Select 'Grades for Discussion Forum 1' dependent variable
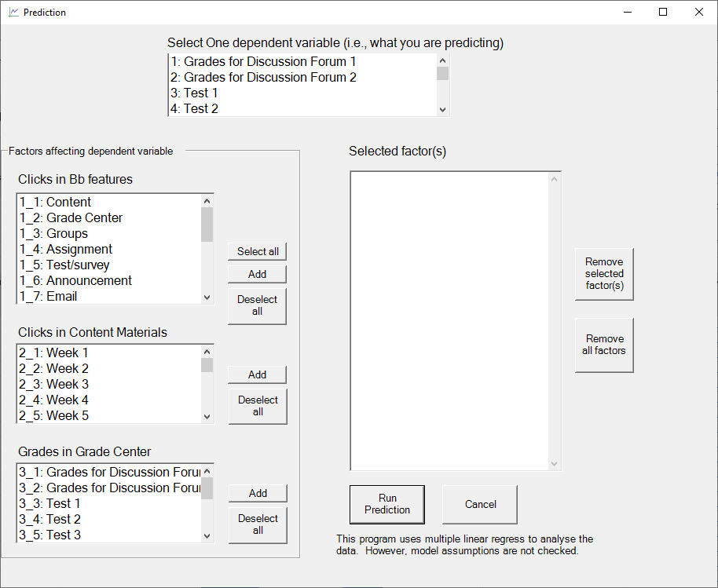Screen dimensions: 718x588 point(302,61)
